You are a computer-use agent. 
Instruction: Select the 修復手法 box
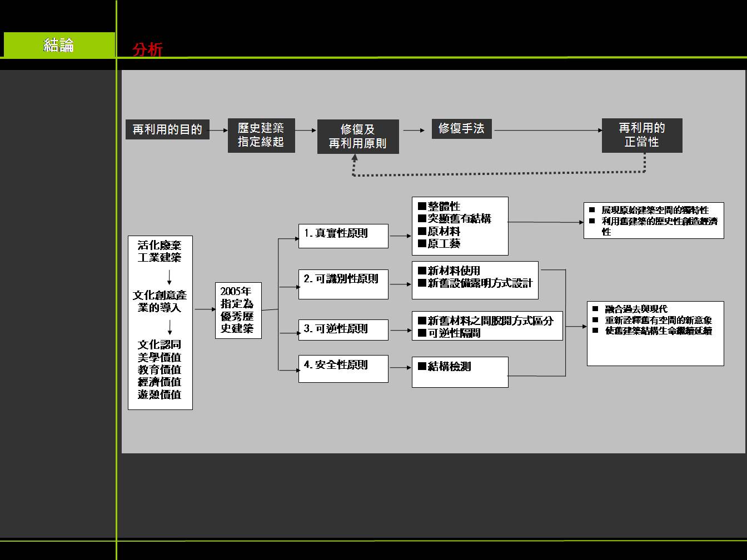(461, 129)
